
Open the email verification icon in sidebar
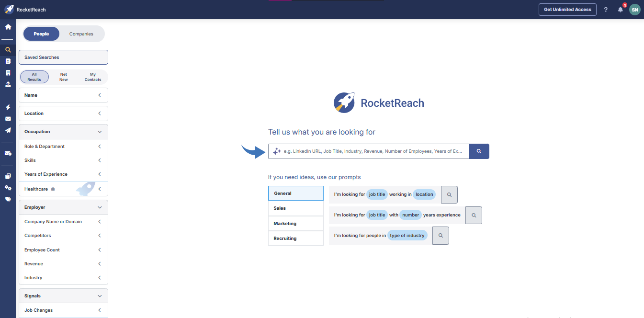click(8, 153)
